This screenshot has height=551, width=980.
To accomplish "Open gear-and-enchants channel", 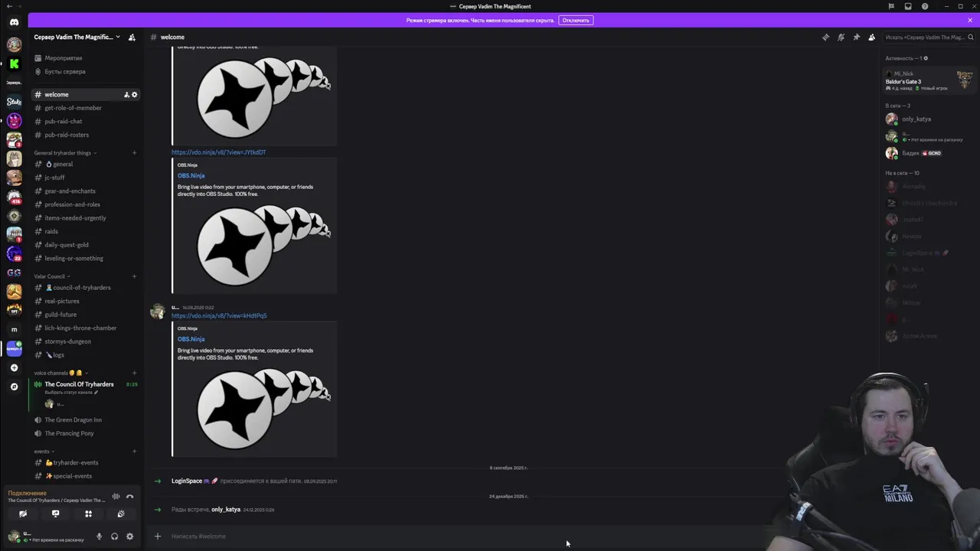I will tap(85, 191).
